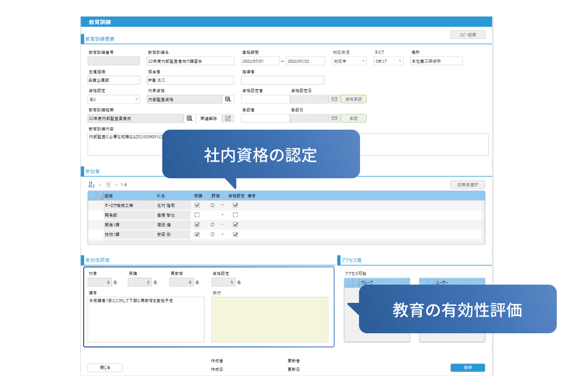Image resolution: width=573 pixels, height=392 pixels.
Task: Uncheck 受講 checkbox for 北村 隆司
Action: (197, 206)
